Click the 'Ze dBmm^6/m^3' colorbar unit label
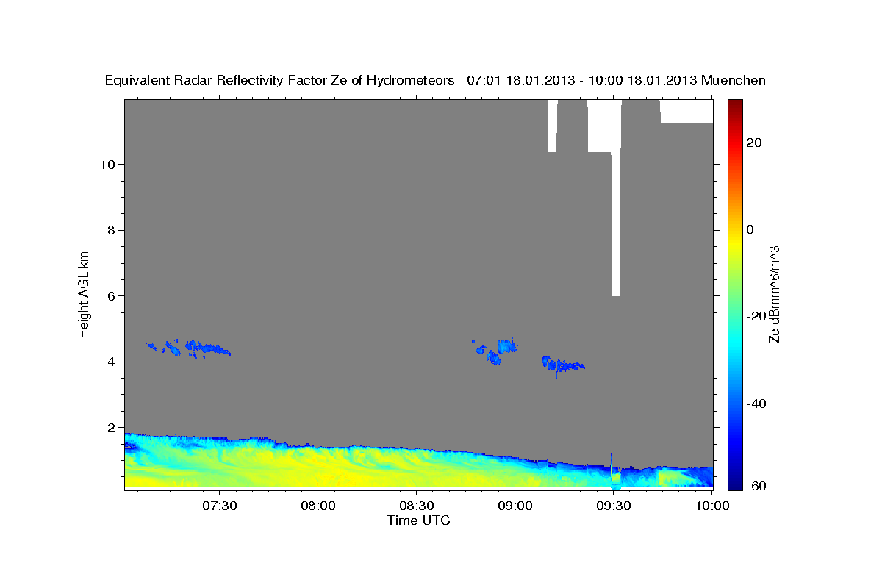The image size is (882, 588). pyautogui.click(x=774, y=294)
